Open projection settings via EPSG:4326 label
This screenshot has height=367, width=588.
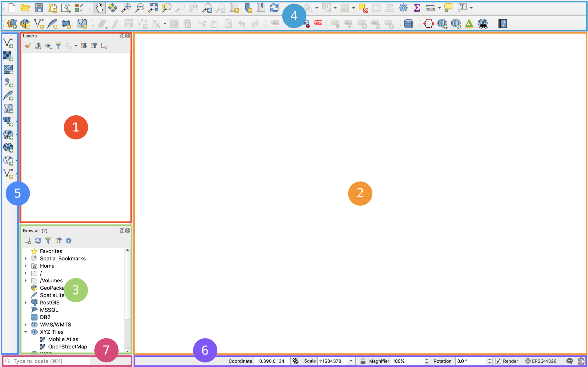tap(544, 361)
